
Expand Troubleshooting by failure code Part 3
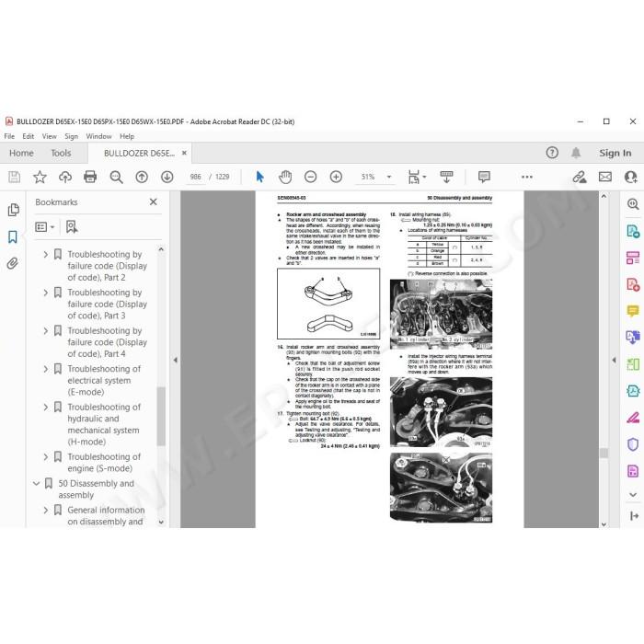click(x=46, y=293)
